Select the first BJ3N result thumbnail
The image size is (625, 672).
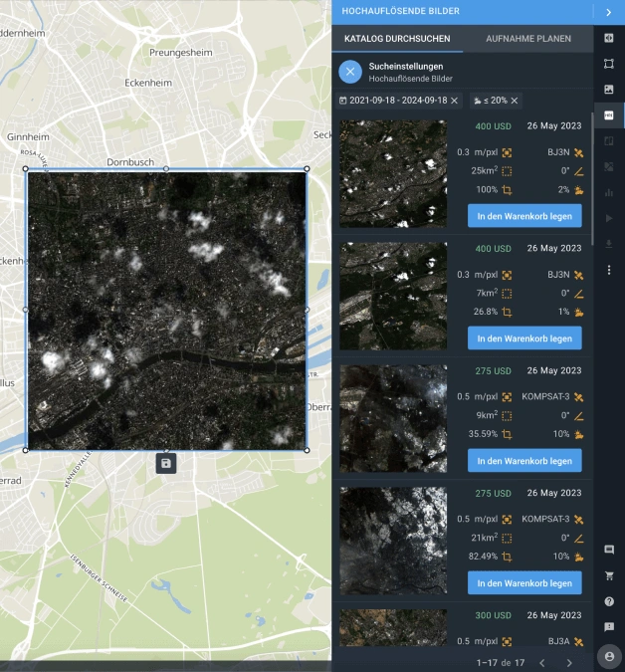coord(392,174)
